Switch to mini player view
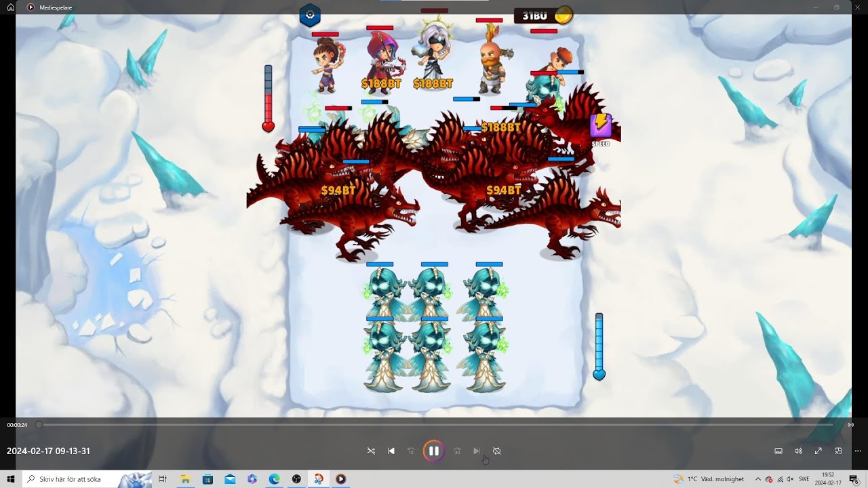The image size is (868, 488). pos(838,451)
